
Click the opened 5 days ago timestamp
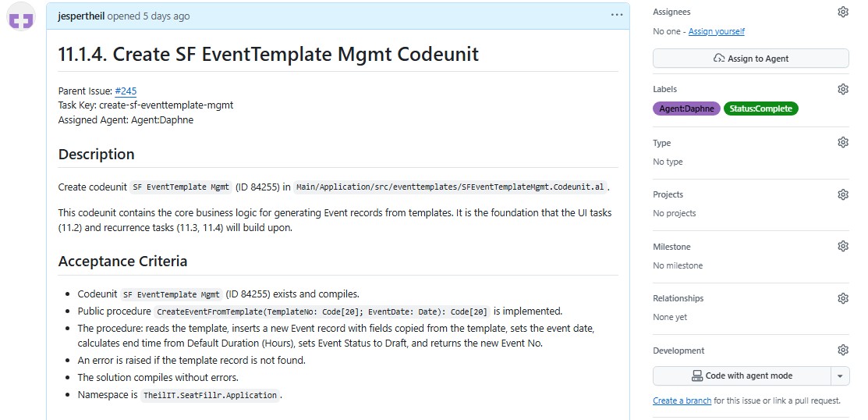159,16
